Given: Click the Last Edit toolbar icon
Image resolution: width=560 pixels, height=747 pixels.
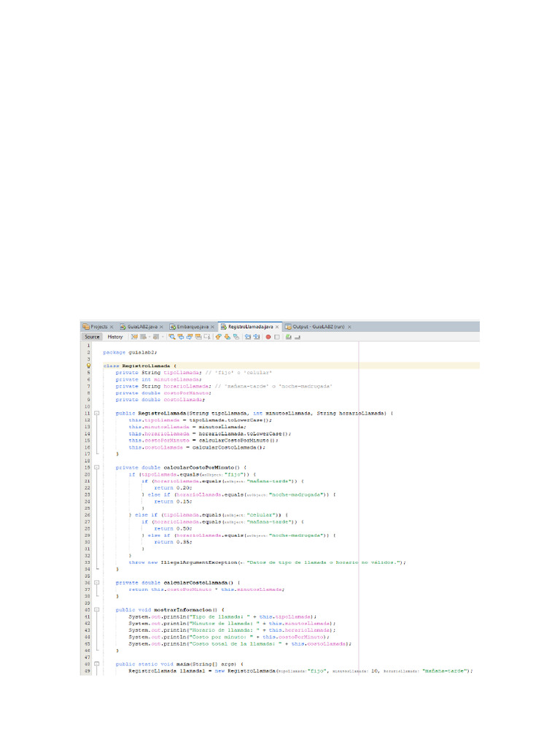Looking at the screenshot, I should click(134, 337).
